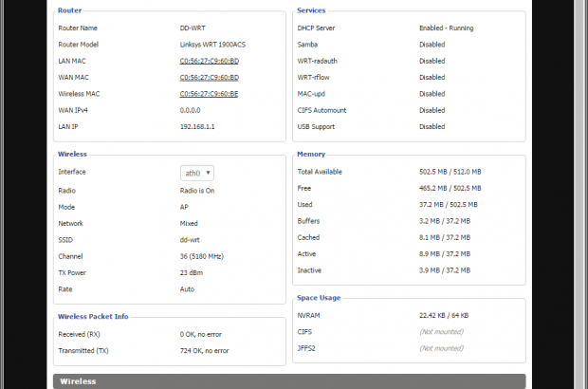The height and width of the screenshot is (389, 588).
Task: Click the Samba Disabled status
Action: [432, 45]
